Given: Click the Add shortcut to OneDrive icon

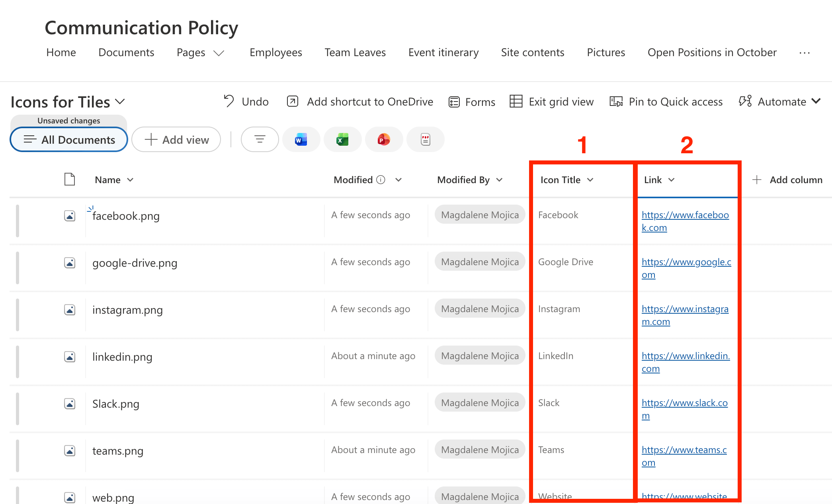Looking at the screenshot, I should [x=293, y=102].
